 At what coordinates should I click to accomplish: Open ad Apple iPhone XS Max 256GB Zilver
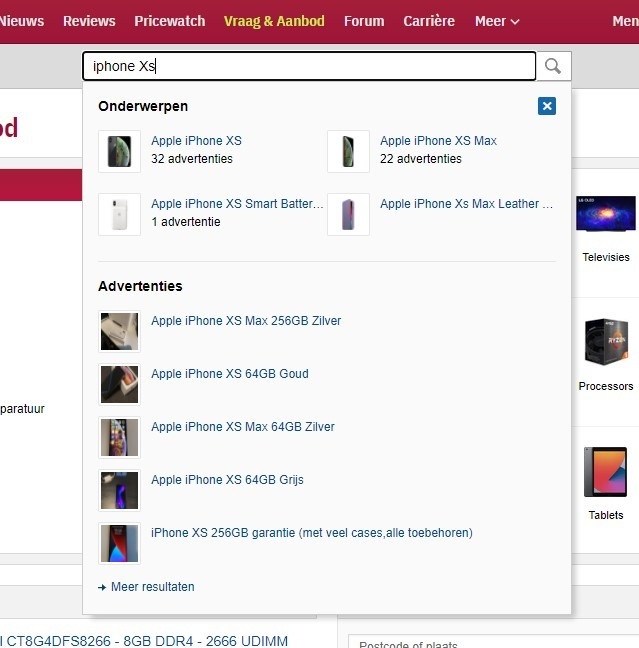pyautogui.click(x=246, y=321)
